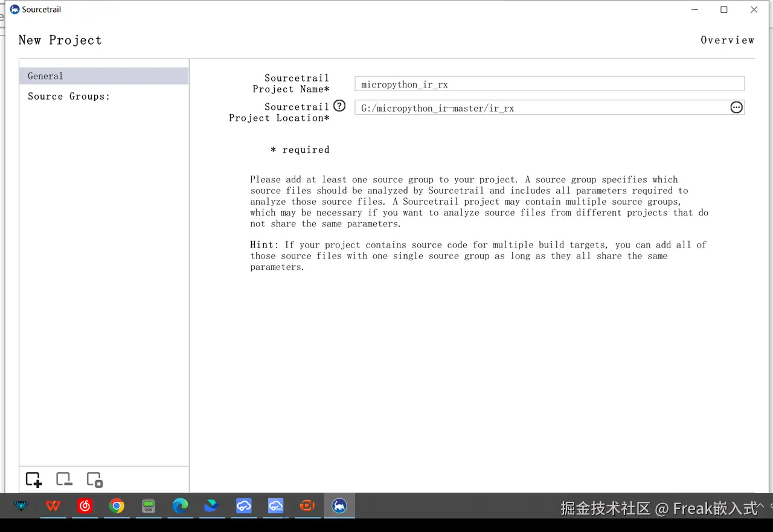Minimize the Sourcetrail window
The width and height of the screenshot is (773, 532).
click(695, 10)
